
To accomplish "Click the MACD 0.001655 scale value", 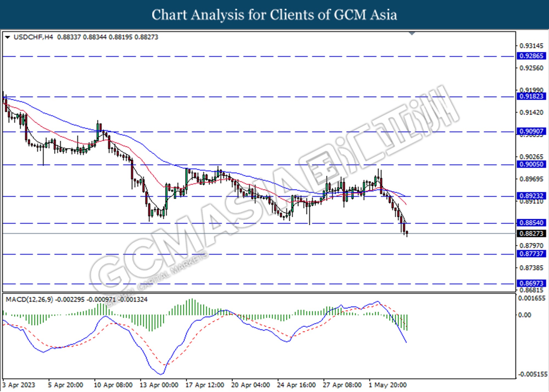I will (x=531, y=298).
